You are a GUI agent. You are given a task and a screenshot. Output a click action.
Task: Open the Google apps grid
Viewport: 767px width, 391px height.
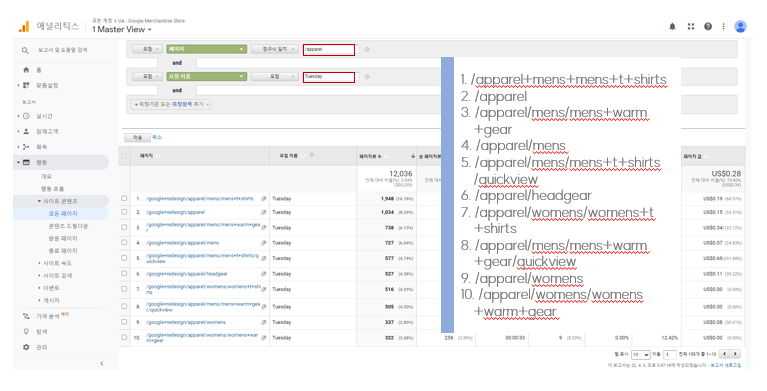tap(691, 26)
